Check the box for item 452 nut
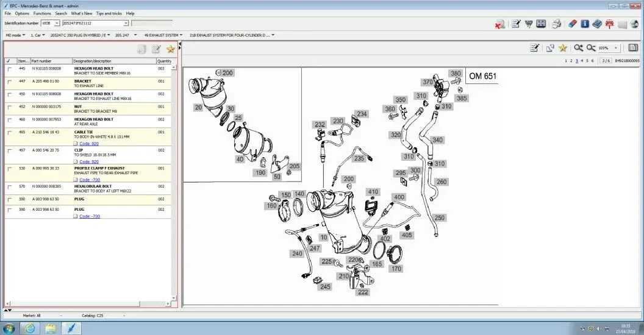 [9, 107]
